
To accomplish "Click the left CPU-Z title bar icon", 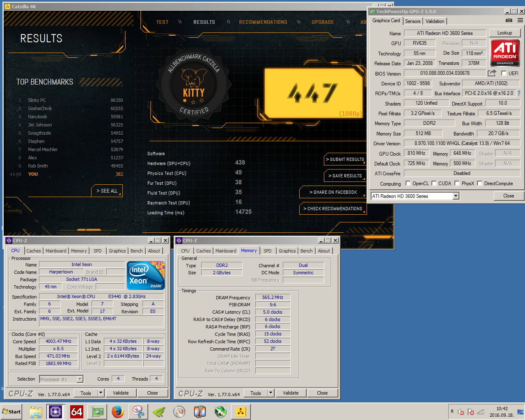I will tap(9, 241).
